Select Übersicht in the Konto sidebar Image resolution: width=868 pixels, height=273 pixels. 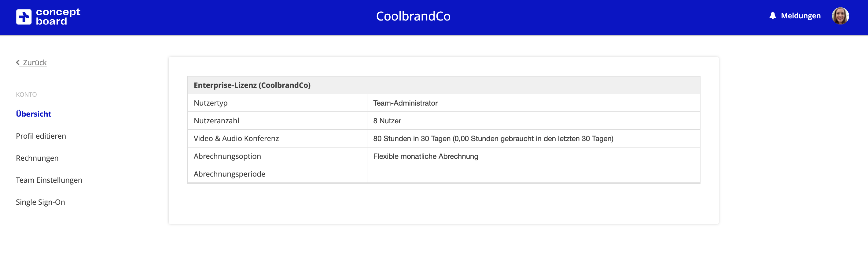click(33, 114)
